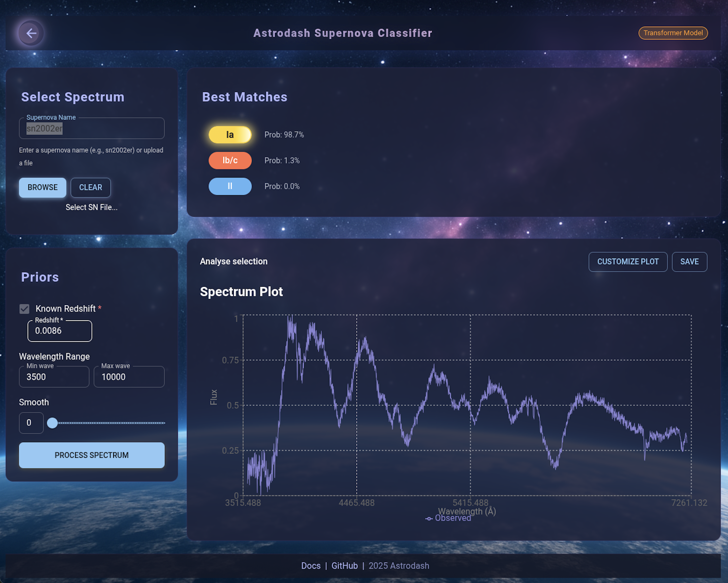
Task: Select the Ia classification chip
Action: click(230, 135)
